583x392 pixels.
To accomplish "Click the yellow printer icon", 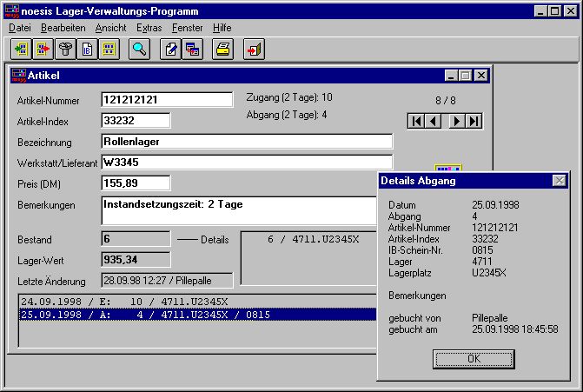I will pyautogui.click(x=222, y=49).
